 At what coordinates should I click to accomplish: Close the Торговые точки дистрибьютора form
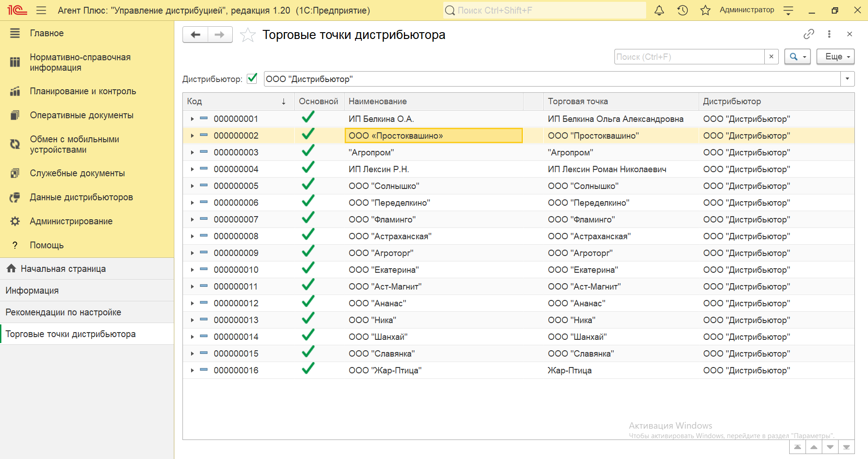[849, 34]
